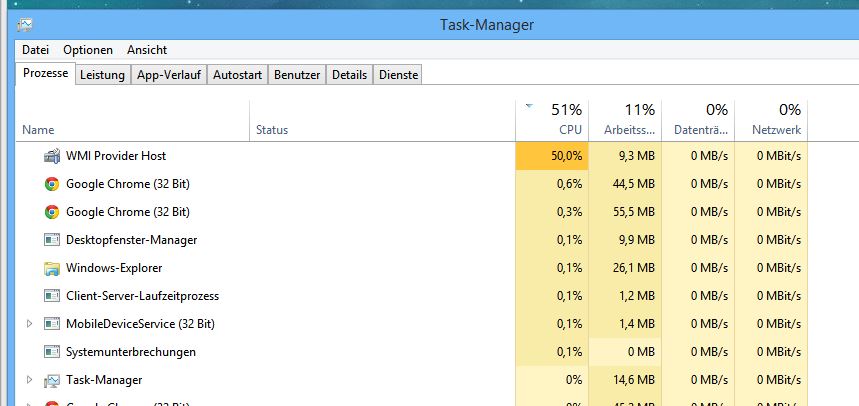Sort by the Name column header
859x406 pixels.
[133, 121]
